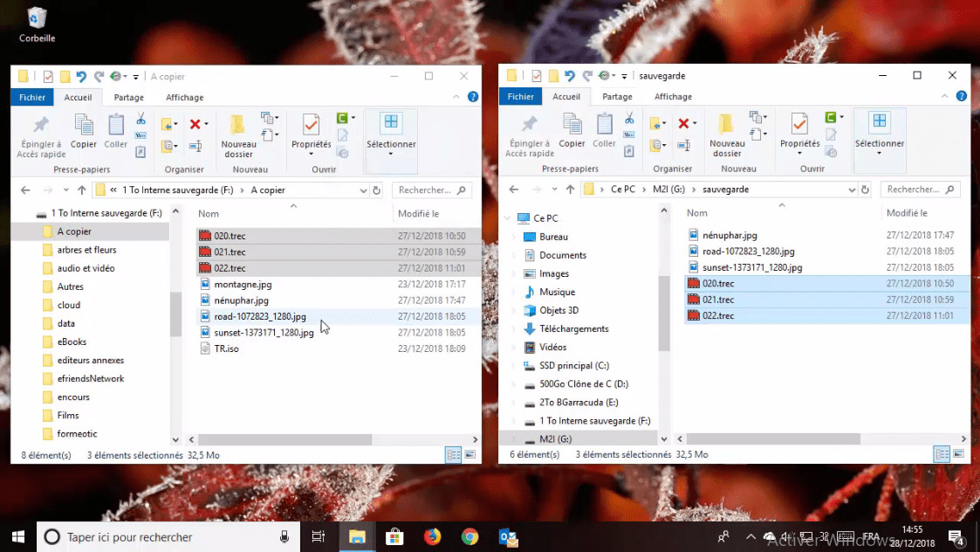Expand the Ce PC tree item
This screenshot has height=552, width=980.
pyautogui.click(x=506, y=217)
